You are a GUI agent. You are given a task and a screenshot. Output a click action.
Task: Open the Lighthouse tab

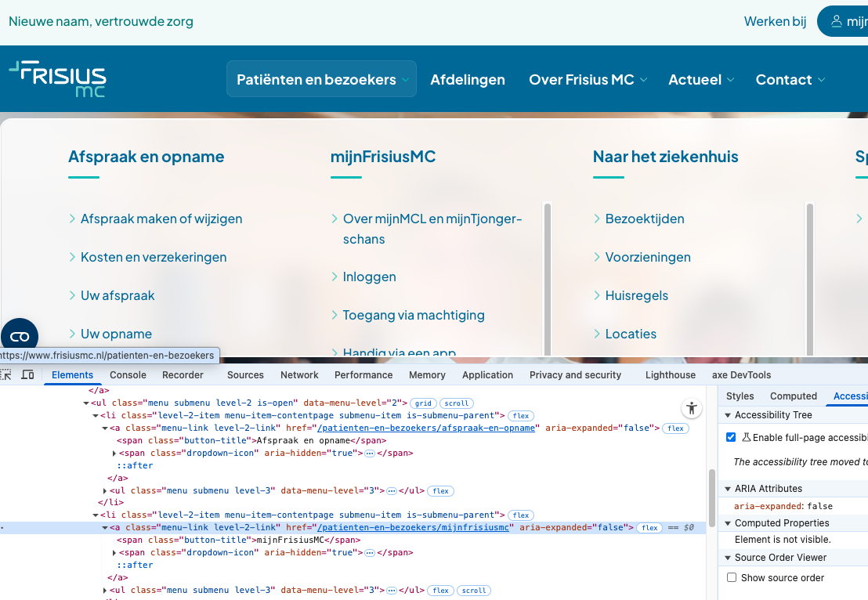tap(671, 374)
